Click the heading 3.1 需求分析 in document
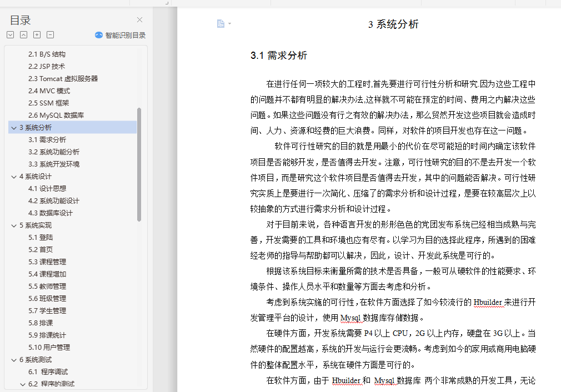The image size is (561, 392). 279,56
